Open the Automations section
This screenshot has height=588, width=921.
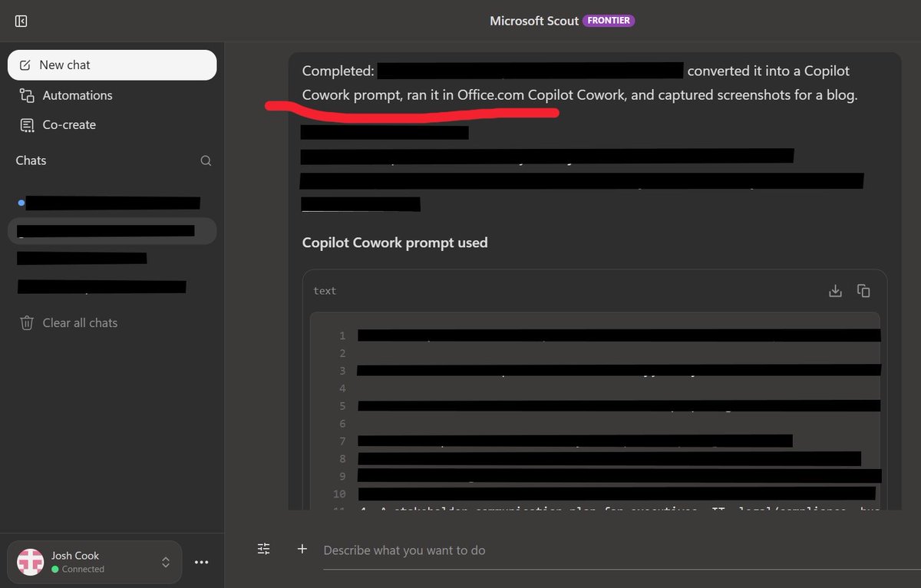coord(112,95)
